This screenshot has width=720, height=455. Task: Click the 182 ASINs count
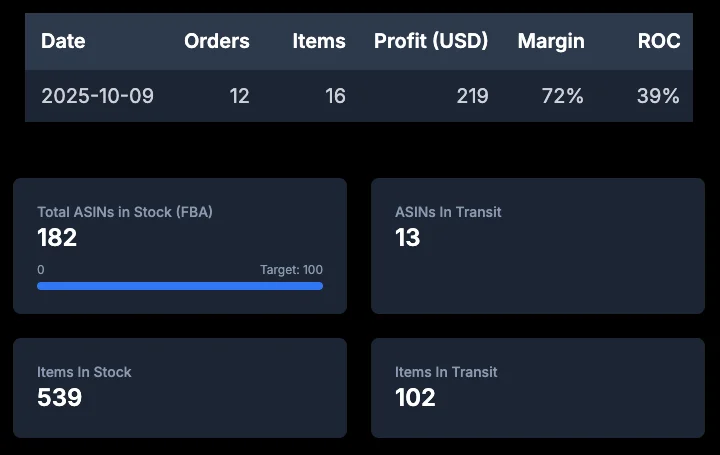[57, 238]
